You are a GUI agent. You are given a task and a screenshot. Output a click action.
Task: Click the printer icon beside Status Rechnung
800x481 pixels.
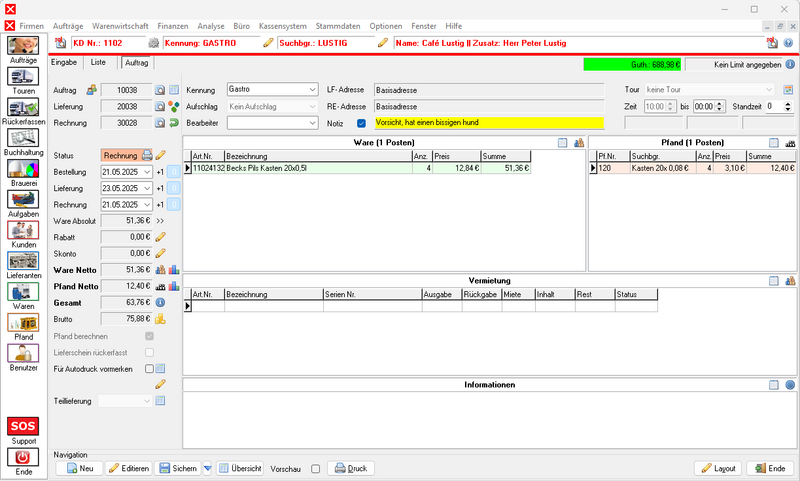147,155
